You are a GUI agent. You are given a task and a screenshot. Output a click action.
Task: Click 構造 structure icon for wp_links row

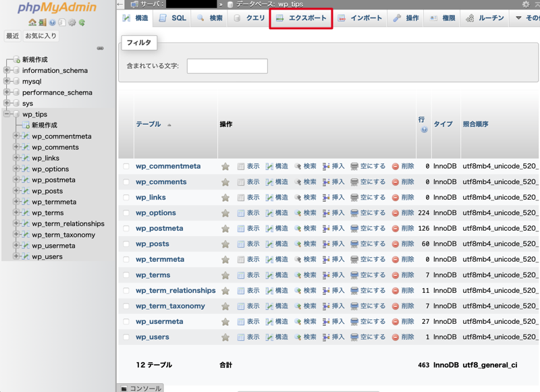pos(269,198)
